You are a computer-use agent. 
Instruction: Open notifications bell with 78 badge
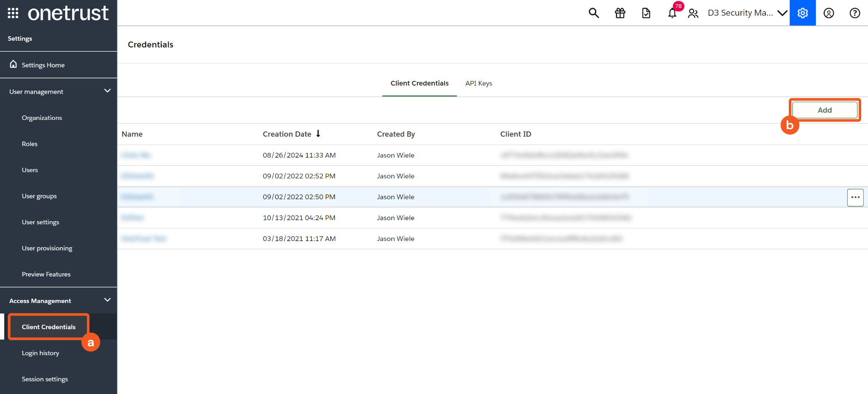[x=673, y=13]
